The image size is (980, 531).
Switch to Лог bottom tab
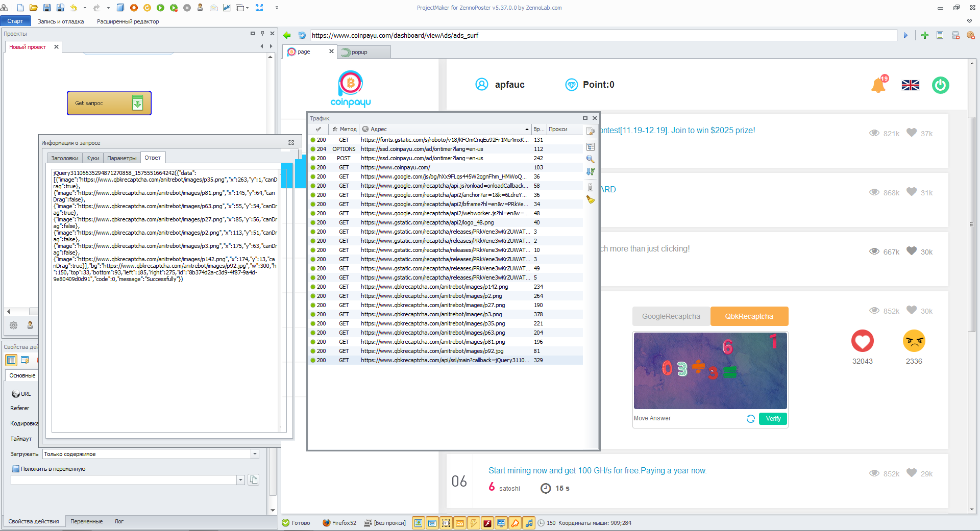(119, 521)
